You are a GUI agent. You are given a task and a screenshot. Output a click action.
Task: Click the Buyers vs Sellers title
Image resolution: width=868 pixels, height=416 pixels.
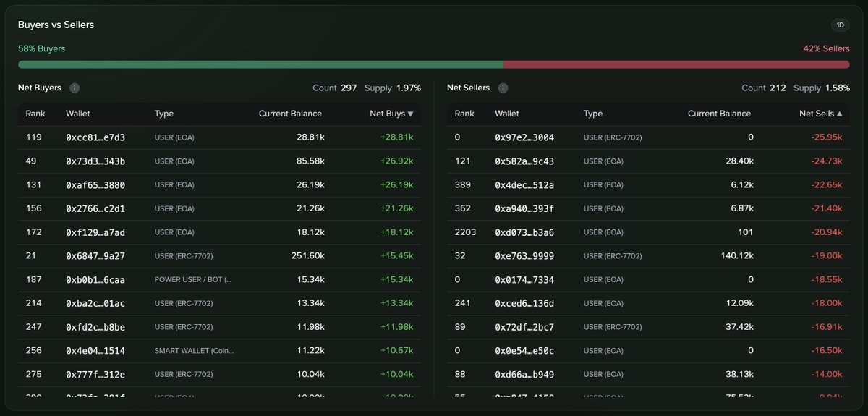pos(56,25)
